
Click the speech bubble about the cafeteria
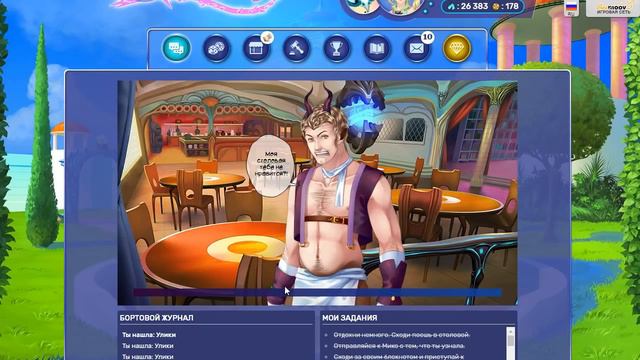(x=271, y=166)
